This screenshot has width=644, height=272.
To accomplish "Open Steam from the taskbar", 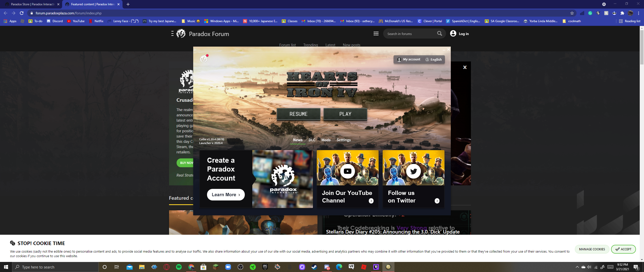I will click(314, 267).
